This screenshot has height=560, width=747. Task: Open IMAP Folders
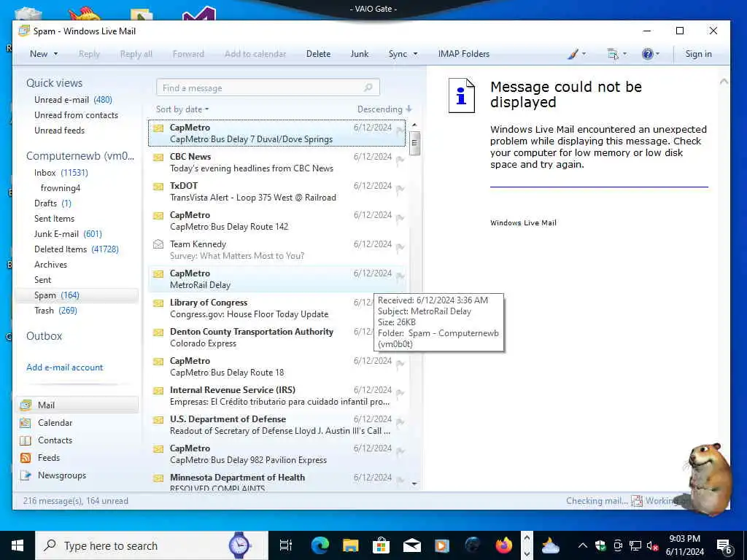coord(463,54)
